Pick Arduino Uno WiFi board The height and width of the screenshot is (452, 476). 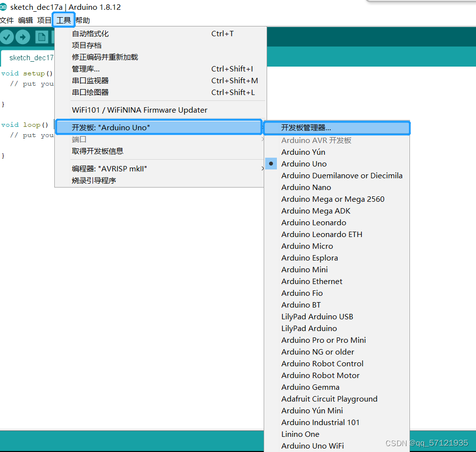click(x=337, y=446)
